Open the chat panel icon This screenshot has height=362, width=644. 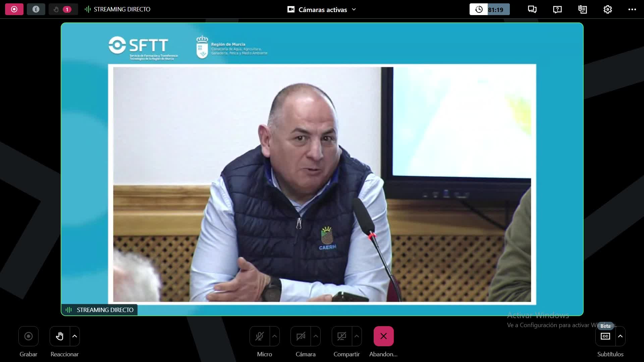coord(532,9)
